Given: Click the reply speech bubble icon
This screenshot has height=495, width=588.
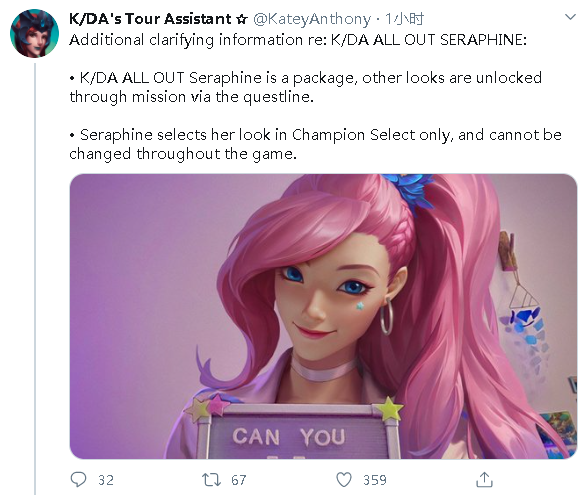Looking at the screenshot, I should (78, 479).
